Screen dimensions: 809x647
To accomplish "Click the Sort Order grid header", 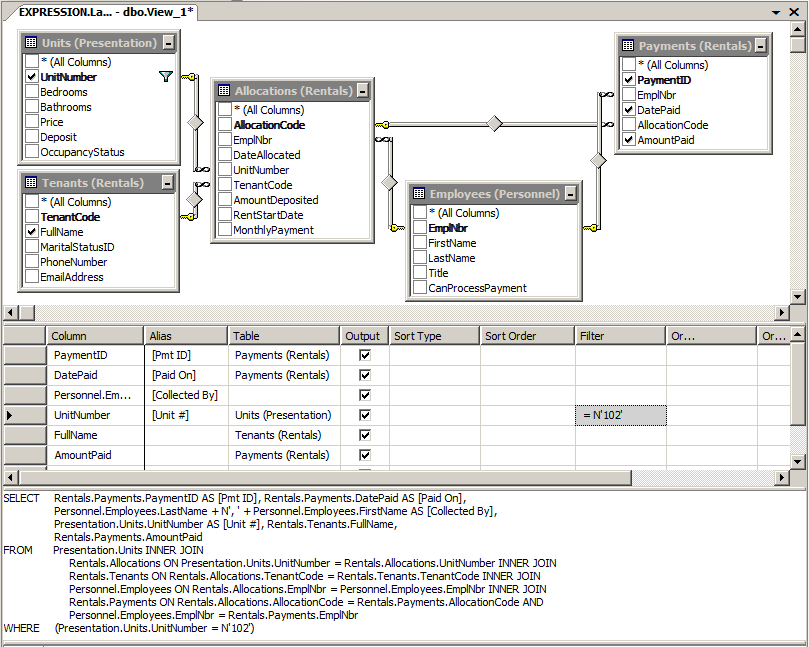I will tap(527, 336).
